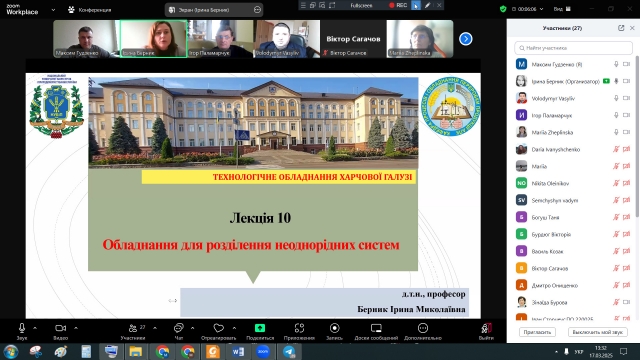The width and height of the screenshot is (640, 360).
Task: Select participant Бурдюг Вікторія in list
Action: [573, 234]
